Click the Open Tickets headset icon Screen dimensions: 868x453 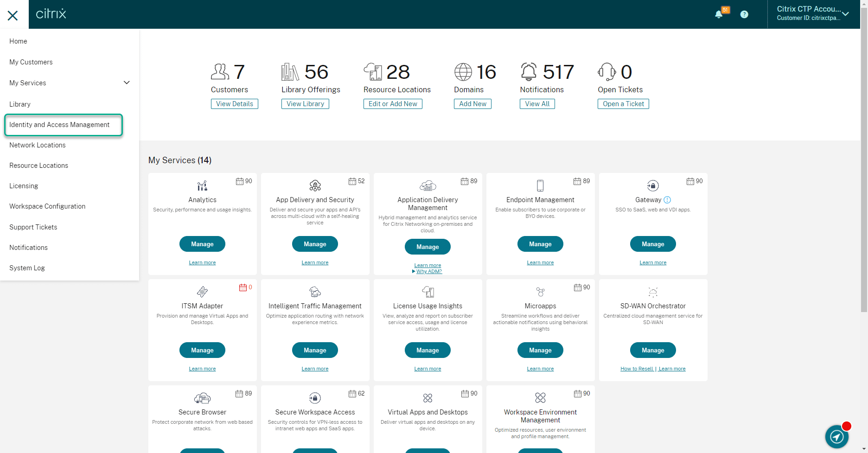(x=607, y=72)
